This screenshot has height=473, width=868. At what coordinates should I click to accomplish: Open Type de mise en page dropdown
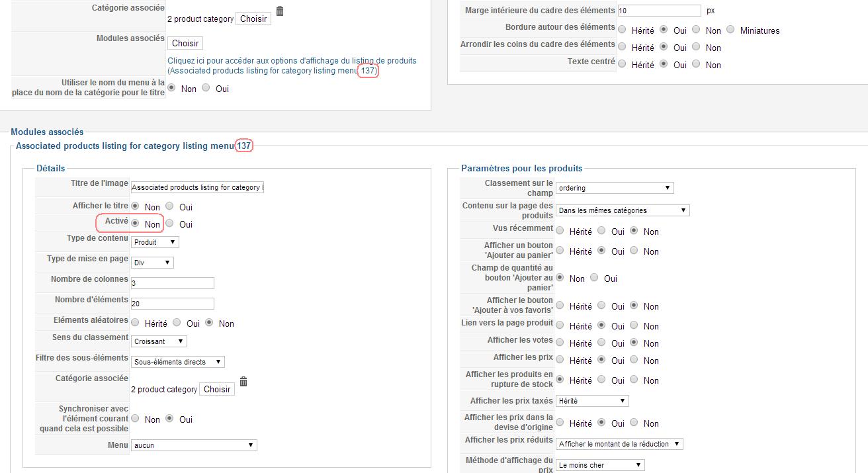(152, 263)
